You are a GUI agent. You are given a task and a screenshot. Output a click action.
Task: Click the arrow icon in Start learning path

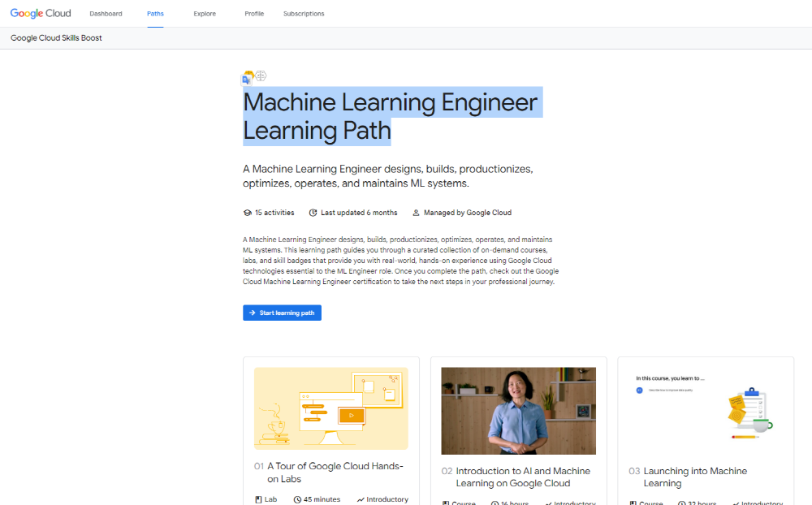253,313
